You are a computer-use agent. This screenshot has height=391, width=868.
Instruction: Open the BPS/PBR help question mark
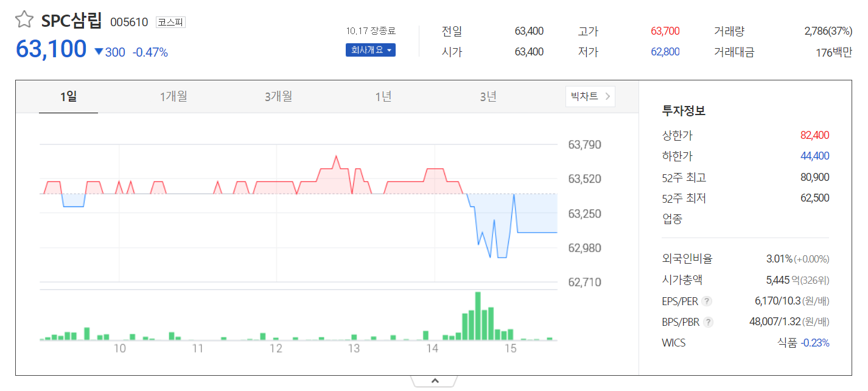708,322
